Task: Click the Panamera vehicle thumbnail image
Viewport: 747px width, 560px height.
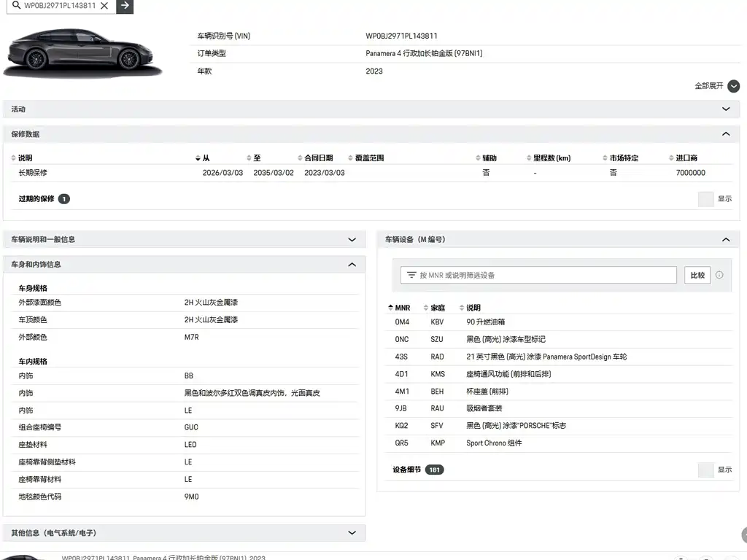Action: [x=82, y=52]
